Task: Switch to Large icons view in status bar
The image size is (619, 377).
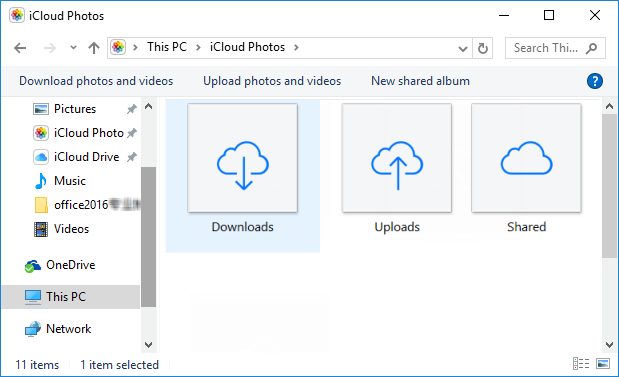Action: pos(603,364)
